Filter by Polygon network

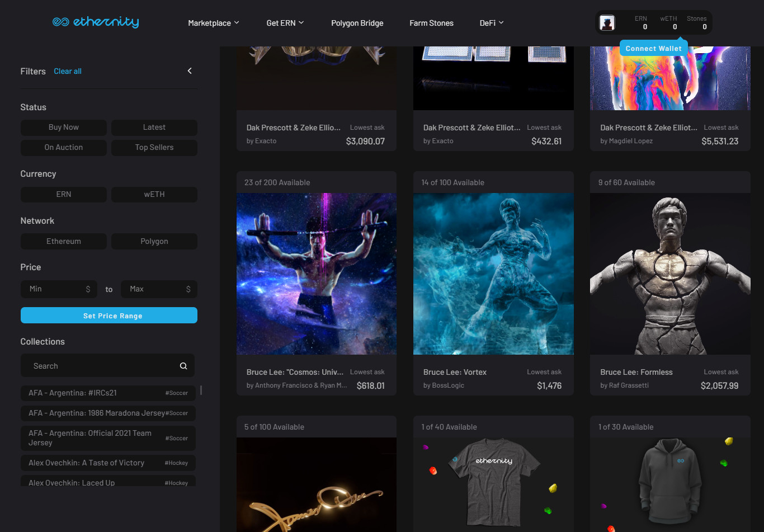coord(154,242)
